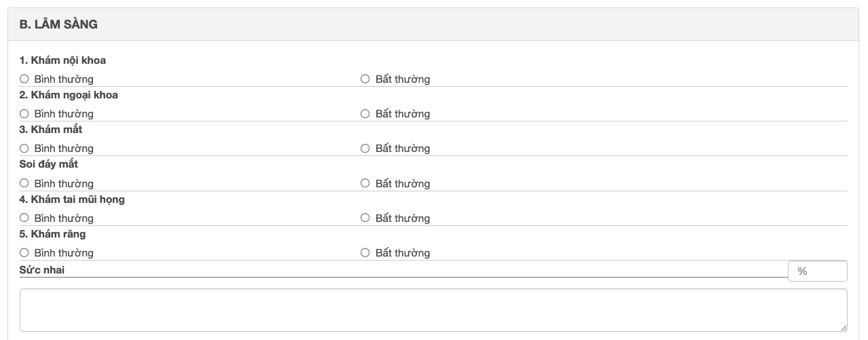Click the 1. Khám nội khoa heading
This screenshot has height=340, width=868.
(62, 60)
